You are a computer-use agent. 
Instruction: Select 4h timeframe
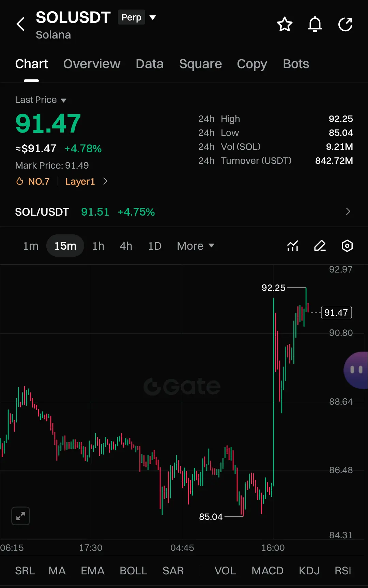[126, 246]
